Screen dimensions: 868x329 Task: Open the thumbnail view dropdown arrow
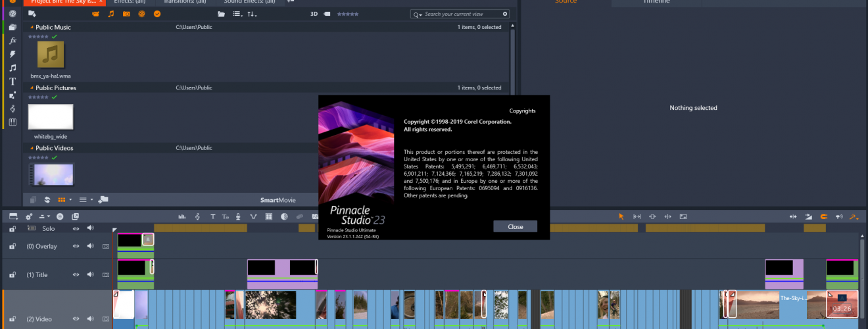[70, 200]
